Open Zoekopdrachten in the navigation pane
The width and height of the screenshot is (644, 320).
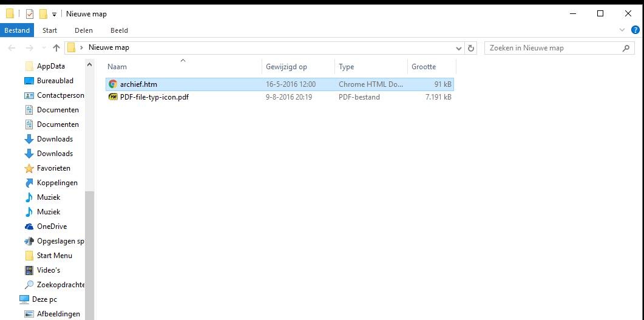pyautogui.click(x=60, y=285)
